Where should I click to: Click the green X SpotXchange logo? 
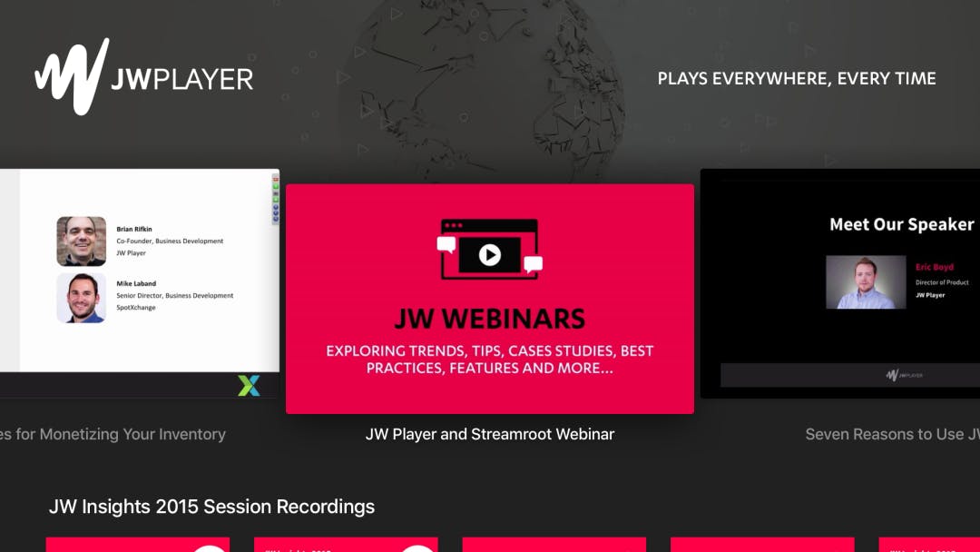click(x=249, y=385)
